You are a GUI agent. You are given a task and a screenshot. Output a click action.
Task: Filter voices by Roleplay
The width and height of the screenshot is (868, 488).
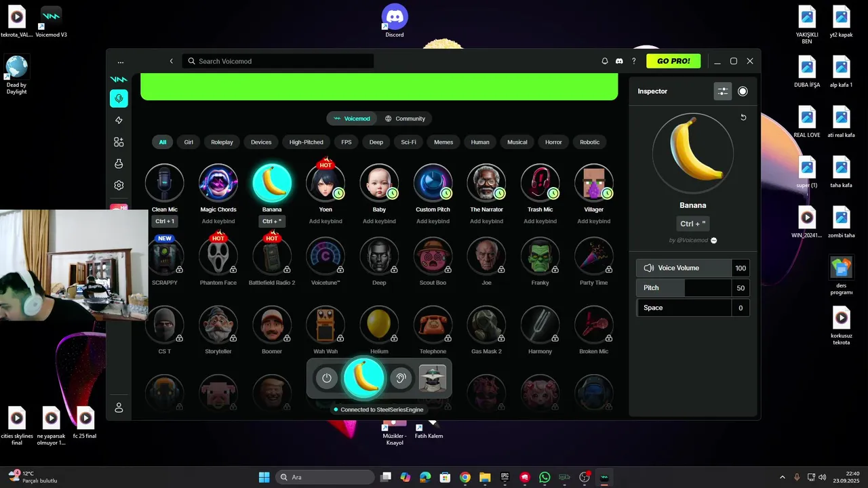[222, 142]
